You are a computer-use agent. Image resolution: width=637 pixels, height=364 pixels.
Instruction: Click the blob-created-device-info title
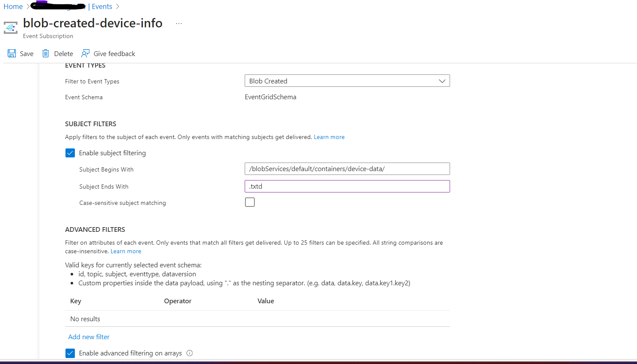coord(93,23)
